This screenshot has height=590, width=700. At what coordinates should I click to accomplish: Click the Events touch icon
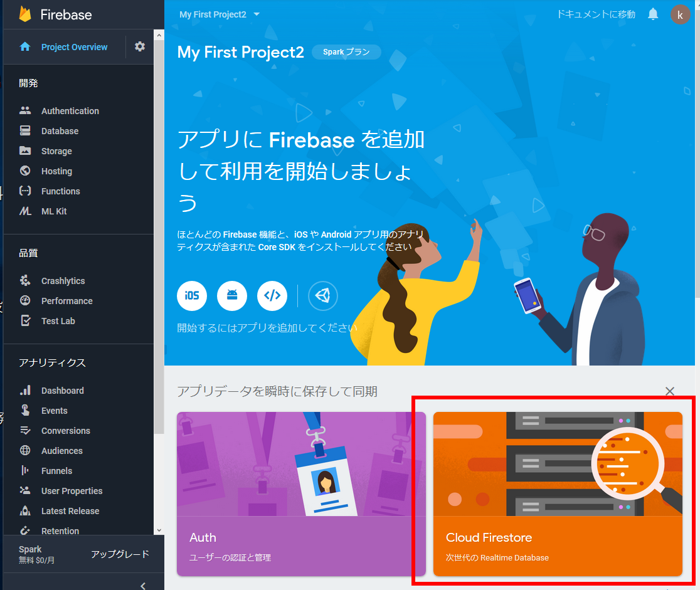[x=26, y=409]
